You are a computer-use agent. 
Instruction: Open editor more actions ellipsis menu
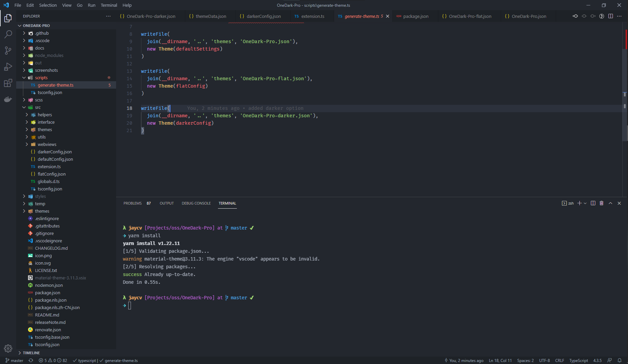[619, 16]
